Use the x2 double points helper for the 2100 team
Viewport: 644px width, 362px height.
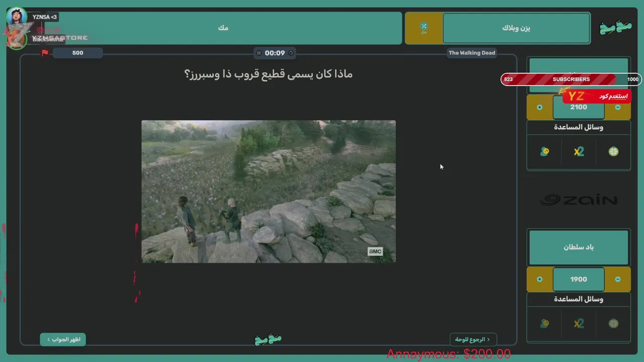pos(579,151)
